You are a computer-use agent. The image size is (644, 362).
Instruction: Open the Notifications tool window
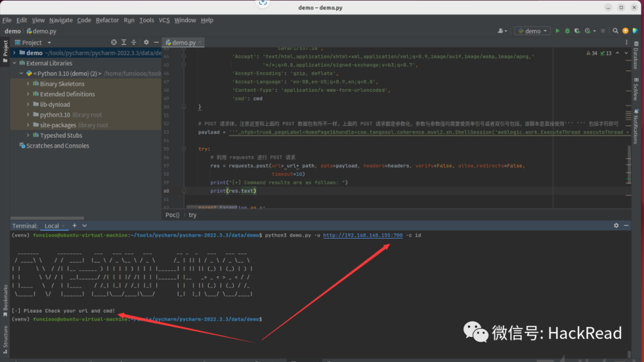(636, 126)
